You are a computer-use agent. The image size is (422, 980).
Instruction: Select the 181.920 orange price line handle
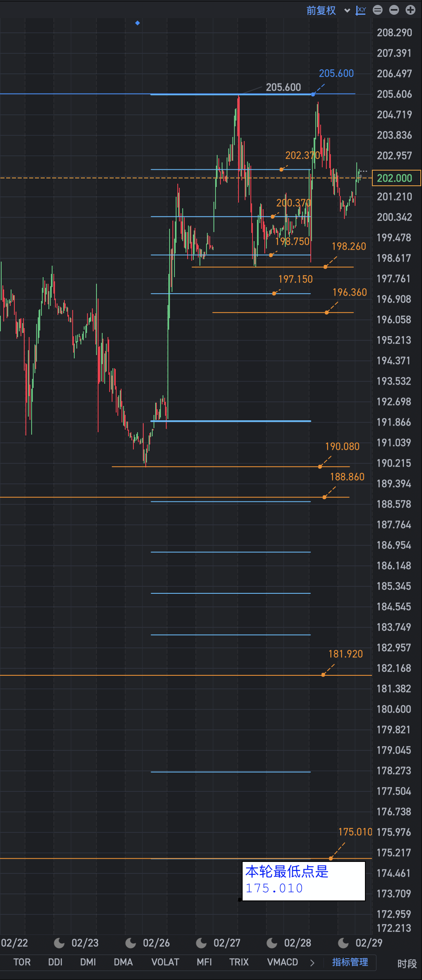tap(323, 675)
